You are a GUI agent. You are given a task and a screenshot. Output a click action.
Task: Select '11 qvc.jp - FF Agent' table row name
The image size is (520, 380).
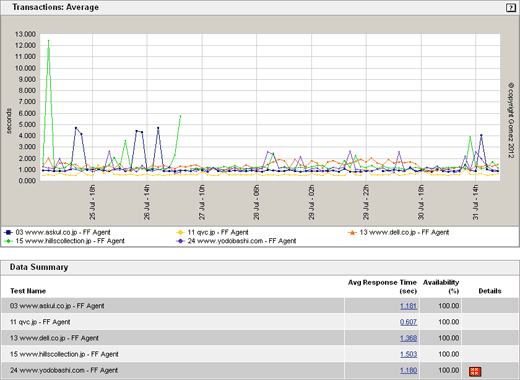[40, 322]
